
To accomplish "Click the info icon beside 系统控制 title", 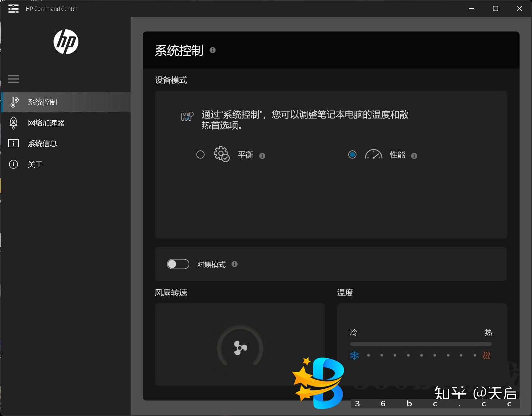I will point(212,50).
